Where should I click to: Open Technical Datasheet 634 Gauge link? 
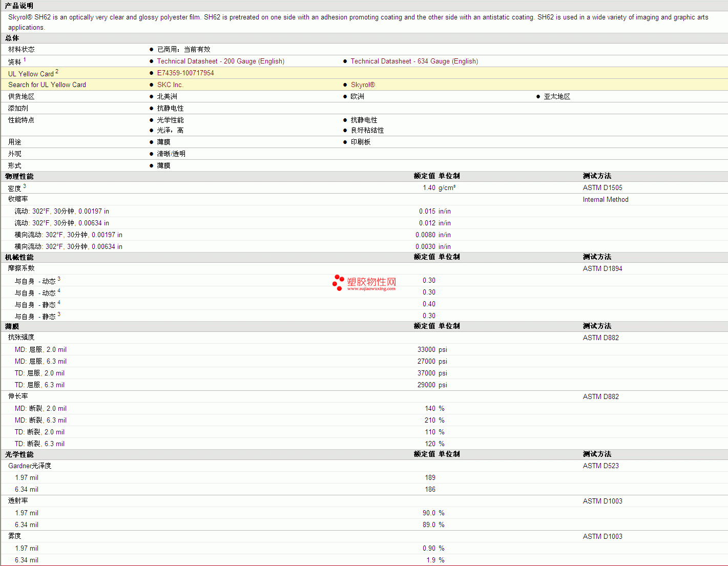pos(414,61)
